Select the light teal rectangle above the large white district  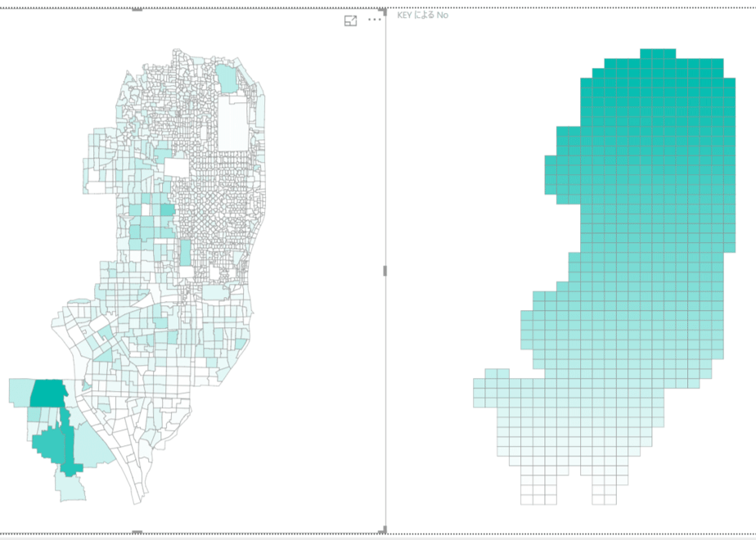click(x=226, y=79)
